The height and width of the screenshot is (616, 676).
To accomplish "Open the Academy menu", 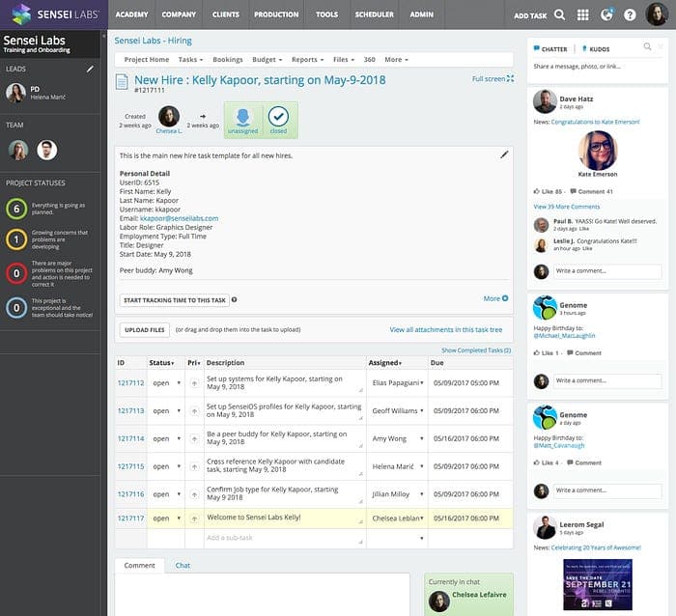I will tap(131, 14).
